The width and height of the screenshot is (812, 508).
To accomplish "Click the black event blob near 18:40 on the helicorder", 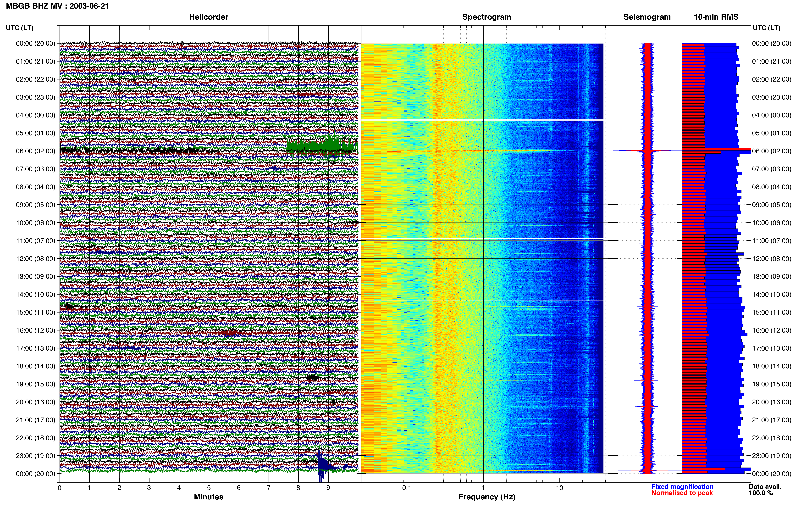I will pyautogui.click(x=312, y=378).
